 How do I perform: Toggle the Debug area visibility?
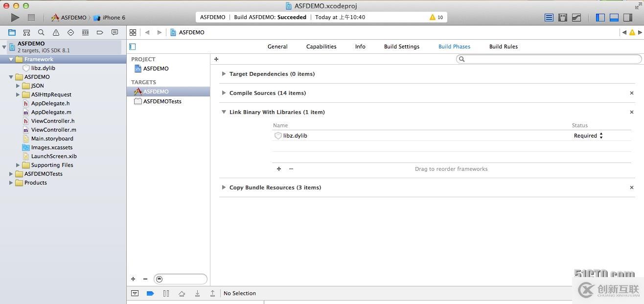[614, 18]
